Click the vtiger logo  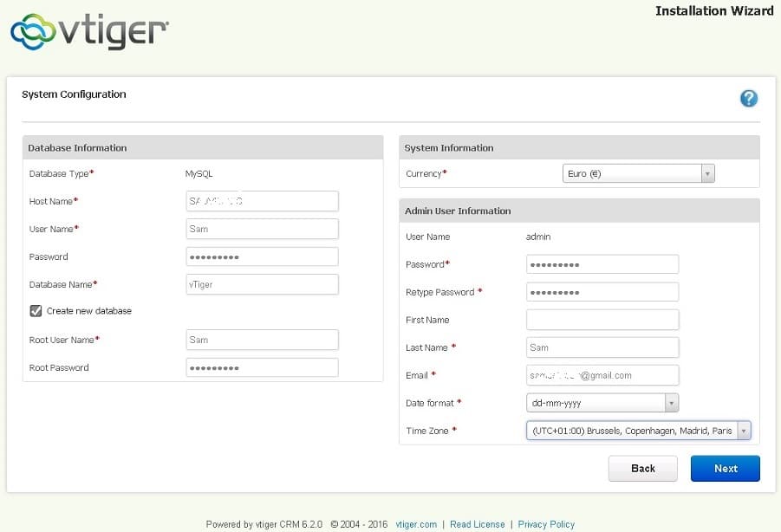[x=89, y=32]
